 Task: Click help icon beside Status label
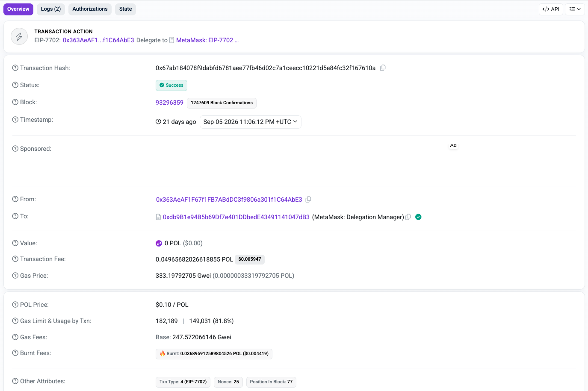(x=15, y=85)
